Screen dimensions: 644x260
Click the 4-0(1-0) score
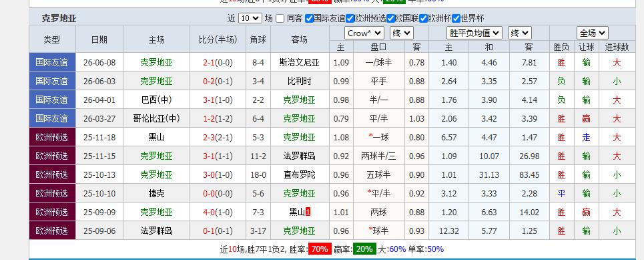(x=218, y=213)
